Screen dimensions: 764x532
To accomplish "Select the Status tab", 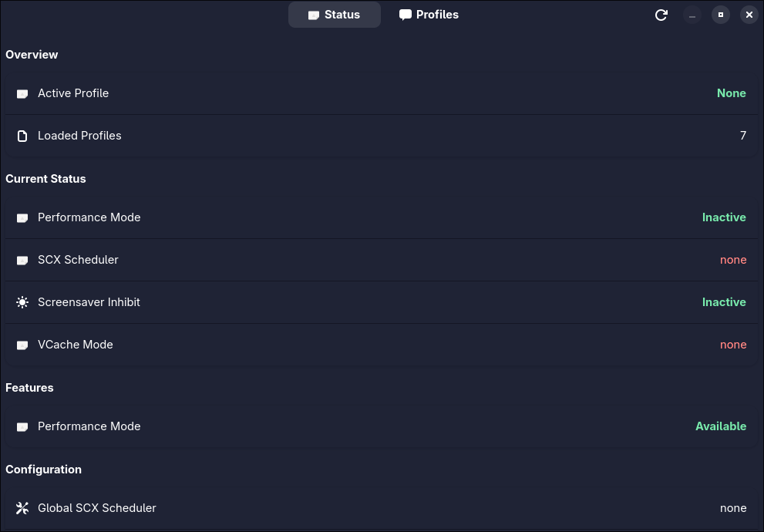I will coord(334,15).
